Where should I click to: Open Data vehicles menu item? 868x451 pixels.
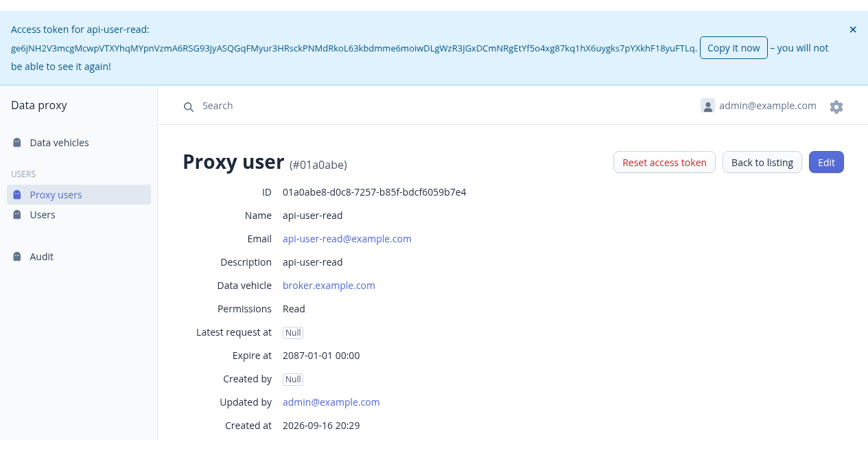[x=79, y=143]
